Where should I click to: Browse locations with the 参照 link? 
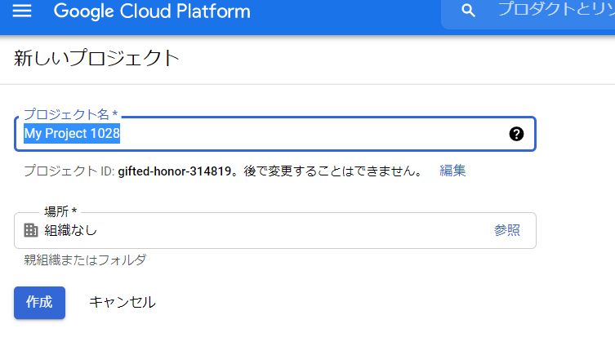(506, 230)
